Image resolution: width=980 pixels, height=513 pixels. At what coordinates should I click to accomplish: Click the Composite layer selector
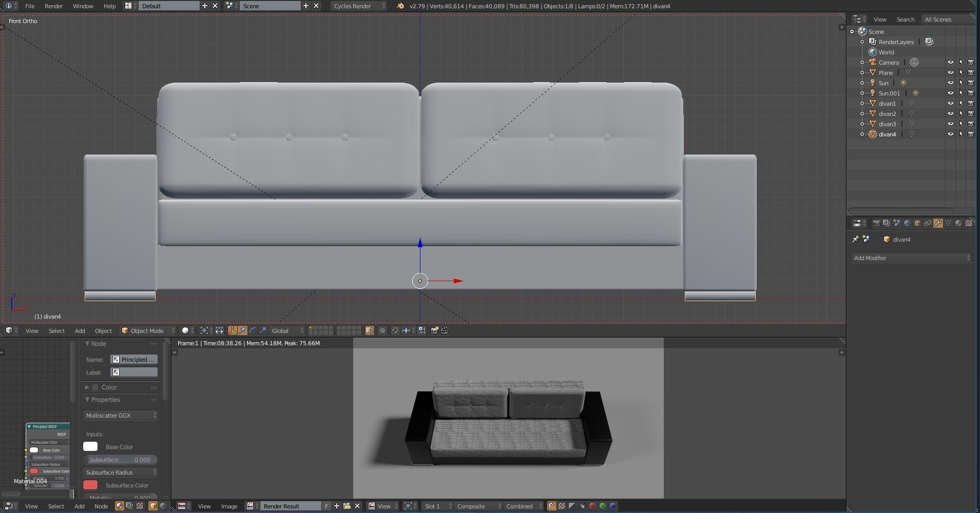(478, 506)
